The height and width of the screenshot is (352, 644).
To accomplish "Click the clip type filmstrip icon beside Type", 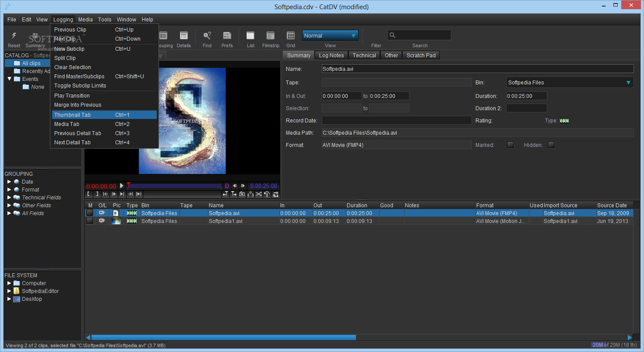I will pyautogui.click(x=564, y=121).
